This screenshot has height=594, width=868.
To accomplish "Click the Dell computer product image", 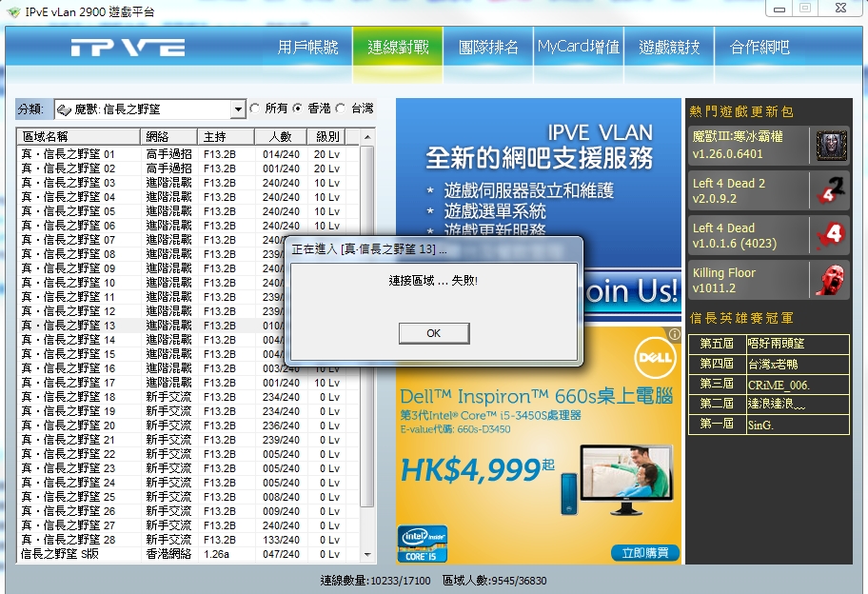I will (x=619, y=480).
